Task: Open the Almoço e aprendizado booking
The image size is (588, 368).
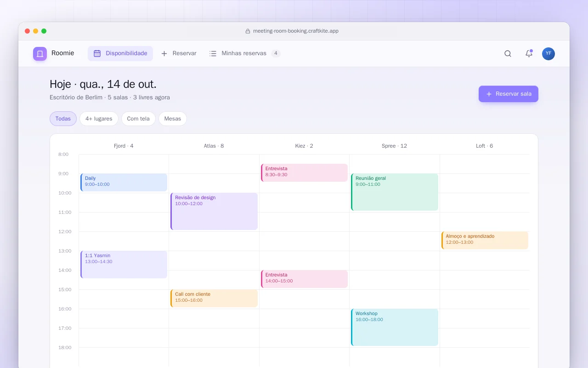Action: click(485, 240)
